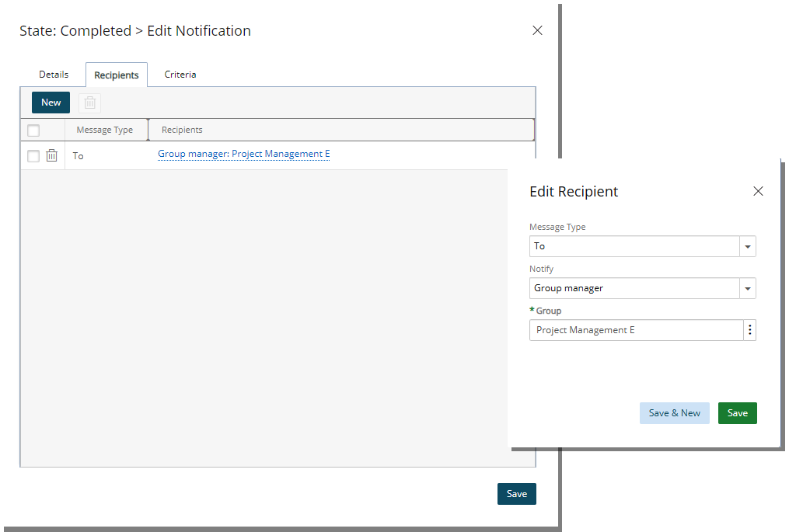Close the Edit Recipient dialog

coord(758,191)
